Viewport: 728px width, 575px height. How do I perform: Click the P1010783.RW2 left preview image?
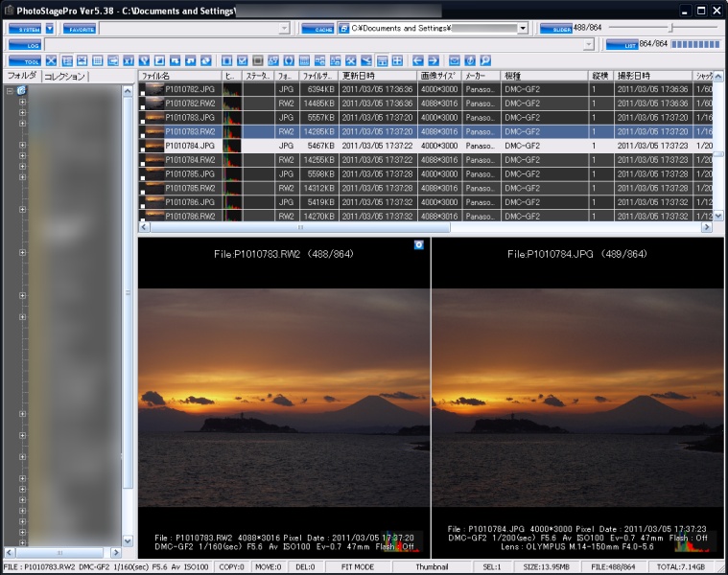tap(284, 398)
